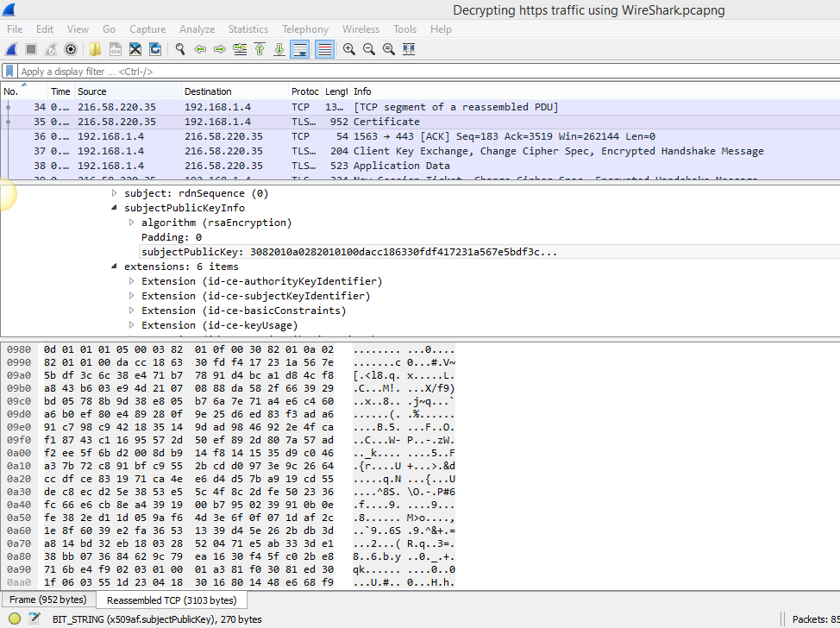Open the View menu
Viewport: 840px width, 628px height.
click(78, 29)
